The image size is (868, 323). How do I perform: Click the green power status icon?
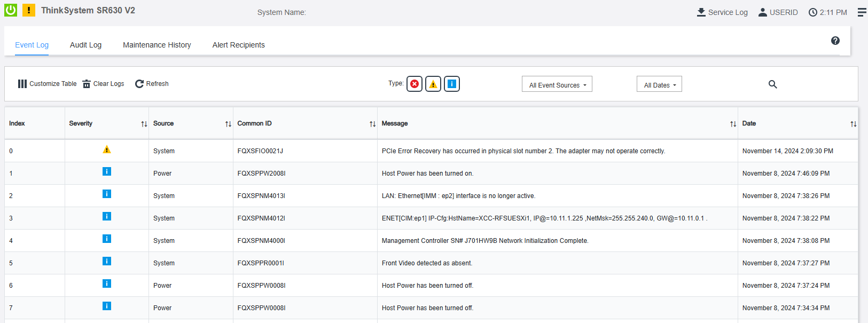pyautogui.click(x=11, y=10)
